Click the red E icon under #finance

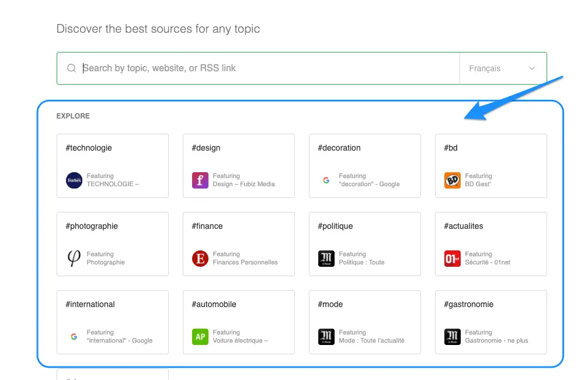[200, 259]
